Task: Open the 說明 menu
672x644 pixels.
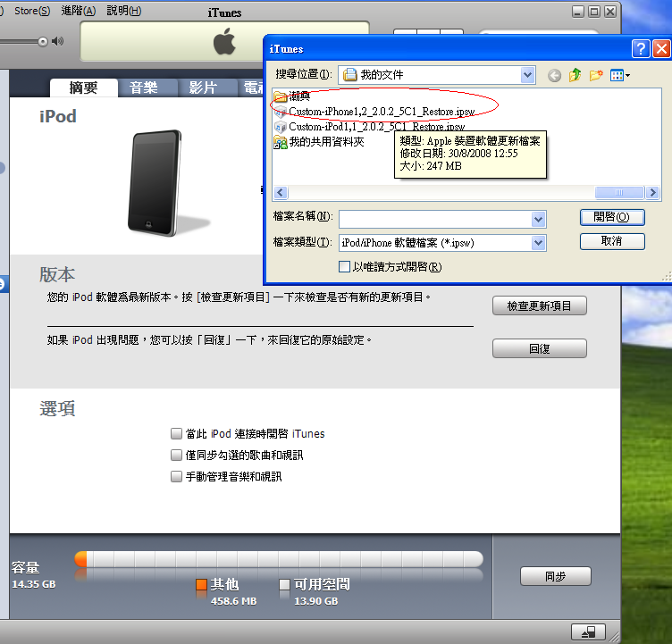Action: [123, 10]
